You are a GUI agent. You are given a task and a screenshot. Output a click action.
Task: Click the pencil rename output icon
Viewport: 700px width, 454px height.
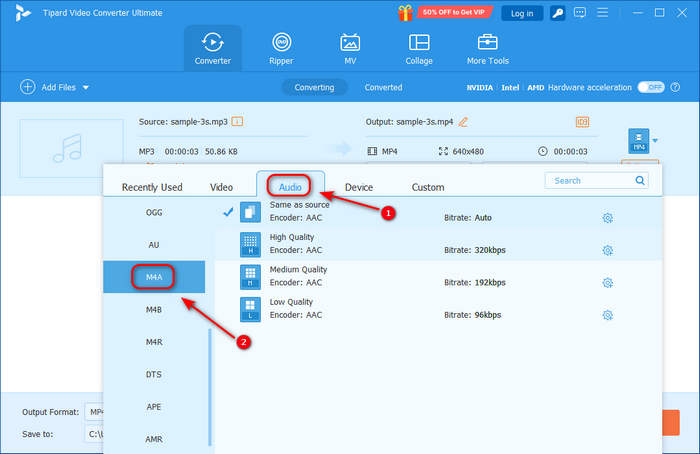pos(463,121)
